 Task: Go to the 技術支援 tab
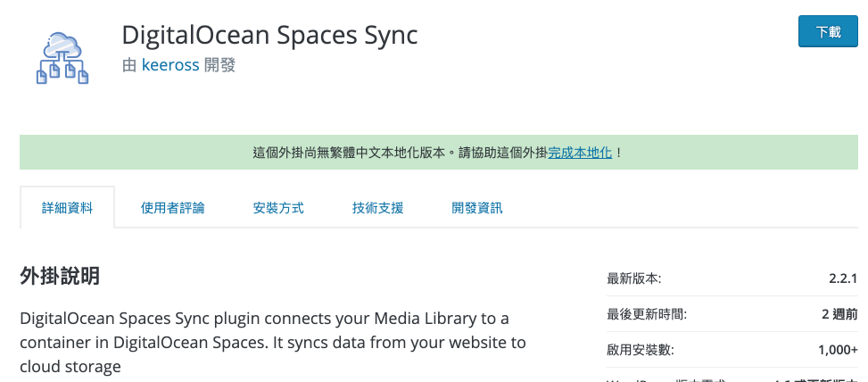click(378, 208)
